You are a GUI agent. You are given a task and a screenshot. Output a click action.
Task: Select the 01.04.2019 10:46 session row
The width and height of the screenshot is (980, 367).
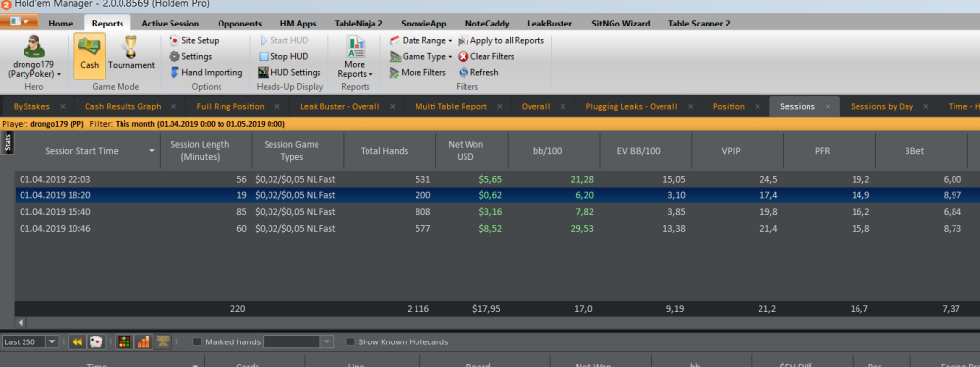pyautogui.click(x=497, y=228)
